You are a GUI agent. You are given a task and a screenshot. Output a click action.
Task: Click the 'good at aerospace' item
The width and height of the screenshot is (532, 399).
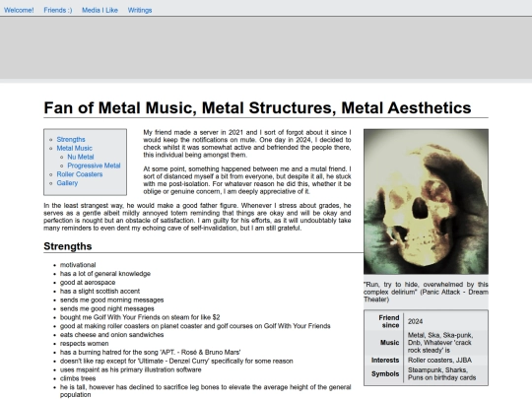(88, 283)
